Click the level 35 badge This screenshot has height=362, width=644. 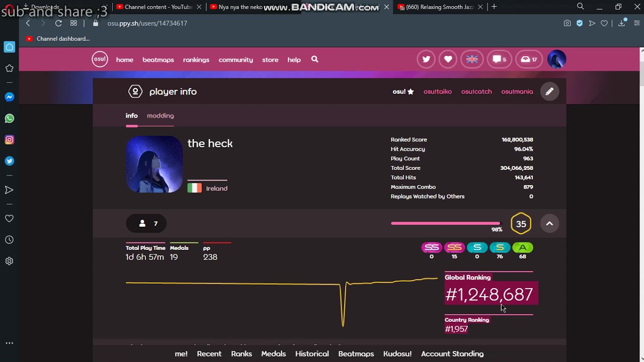tap(521, 224)
